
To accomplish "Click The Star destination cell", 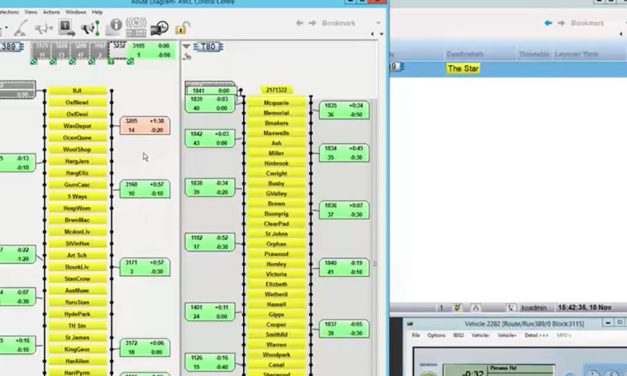I will pyautogui.click(x=463, y=68).
